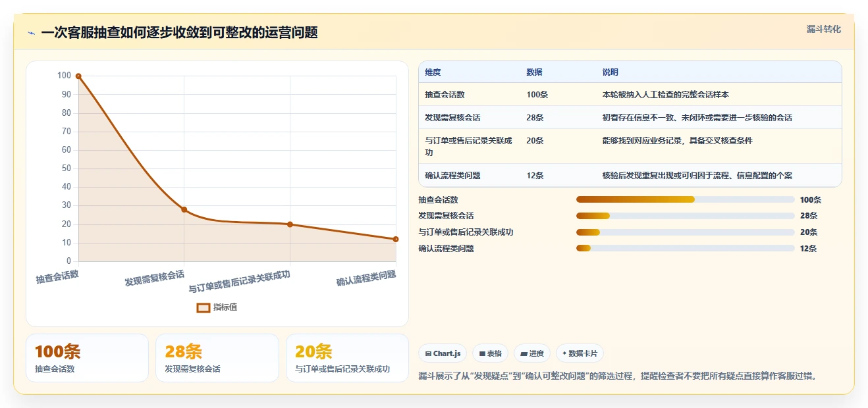
Task: Select the chart data point at 20
Action: point(290,224)
